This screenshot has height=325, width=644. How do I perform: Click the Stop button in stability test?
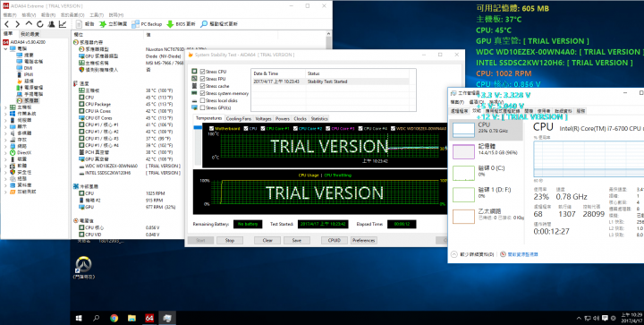(x=230, y=240)
